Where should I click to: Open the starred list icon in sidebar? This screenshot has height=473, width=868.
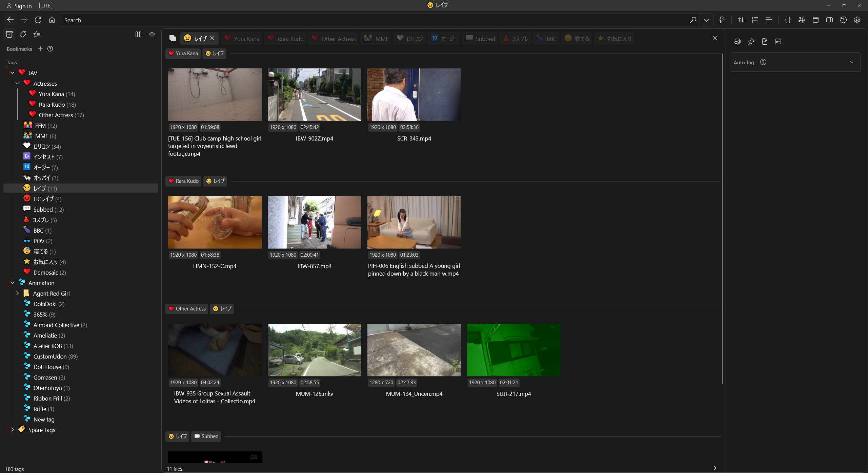[37, 34]
